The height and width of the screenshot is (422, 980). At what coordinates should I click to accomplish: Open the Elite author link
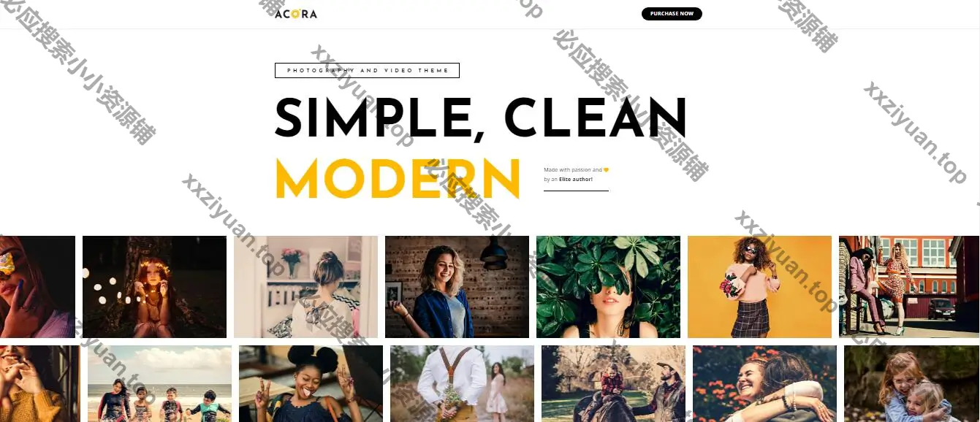(576, 179)
